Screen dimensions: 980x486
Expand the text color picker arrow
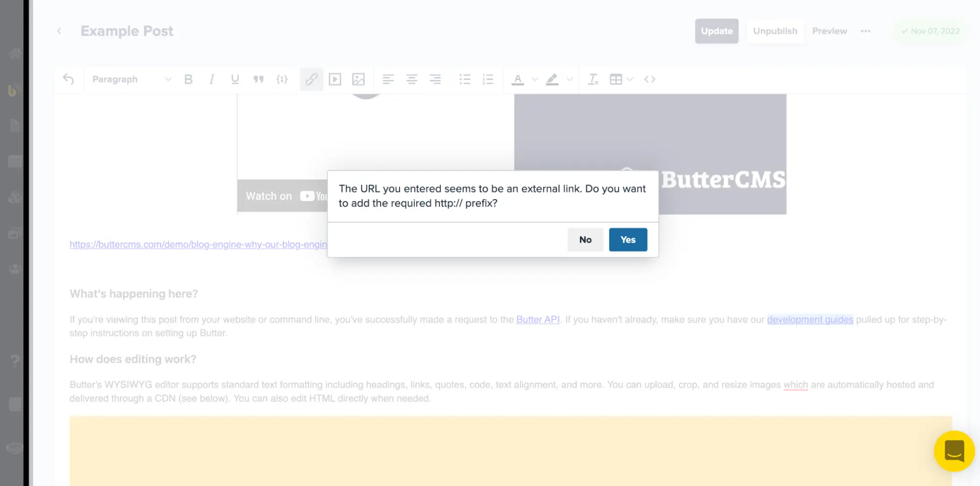pos(535,79)
